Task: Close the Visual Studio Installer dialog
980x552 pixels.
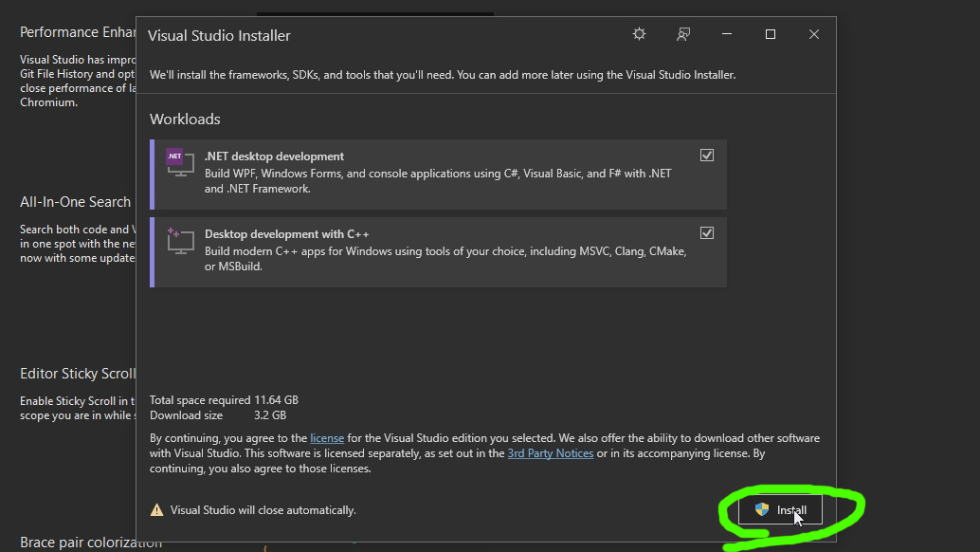Action: tap(814, 34)
